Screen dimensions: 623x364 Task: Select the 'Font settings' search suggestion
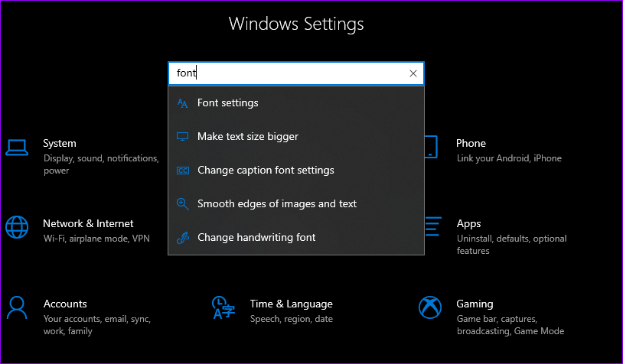pos(228,103)
